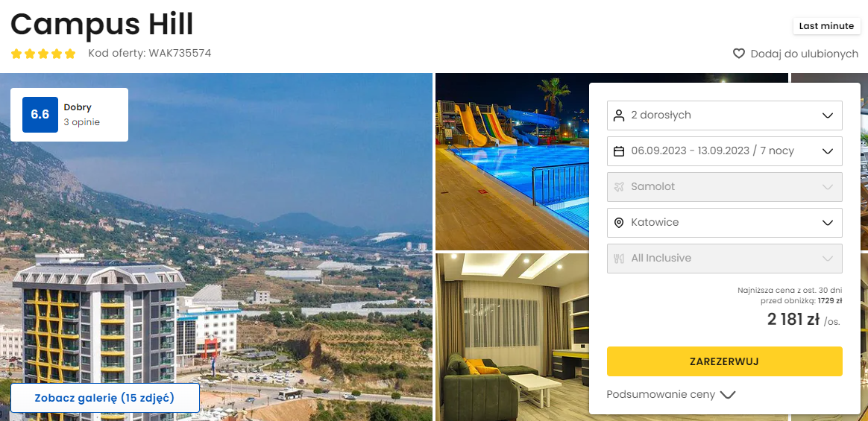Click the five-star hotel rating
This screenshot has height=421, width=868.
pos(43,54)
